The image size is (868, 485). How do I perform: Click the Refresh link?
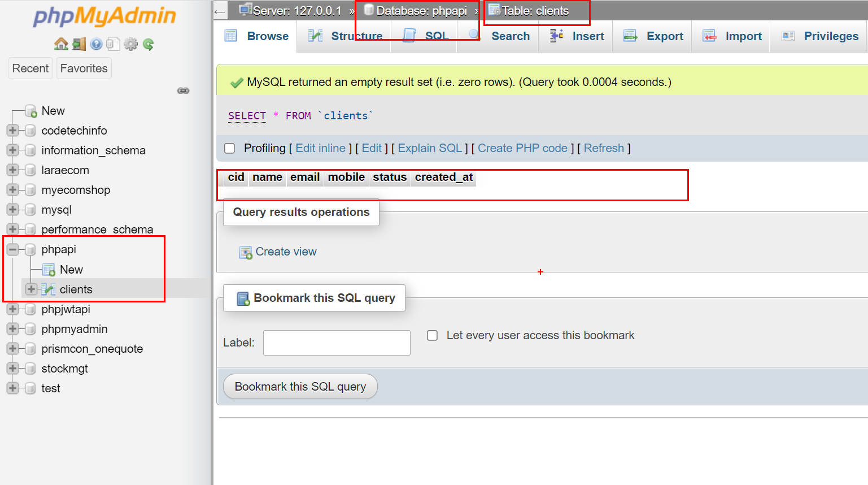(604, 148)
